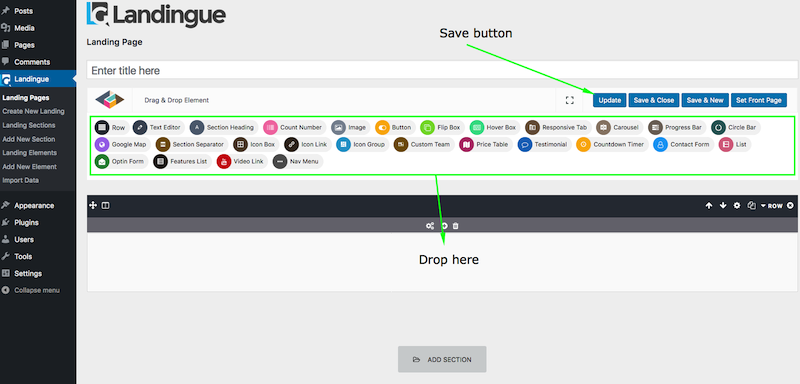The image size is (800, 384).
Task: Select the Video Link element
Action: click(x=242, y=162)
